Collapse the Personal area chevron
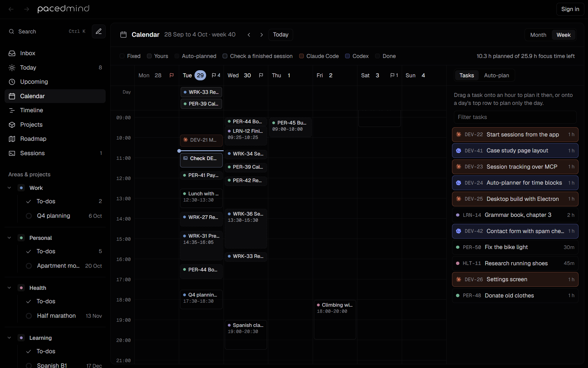Viewport: 588px width, 368px height. (x=9, y=238)
